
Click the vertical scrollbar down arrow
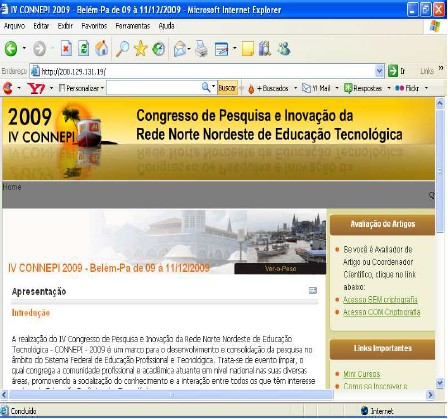click(440, 383)
